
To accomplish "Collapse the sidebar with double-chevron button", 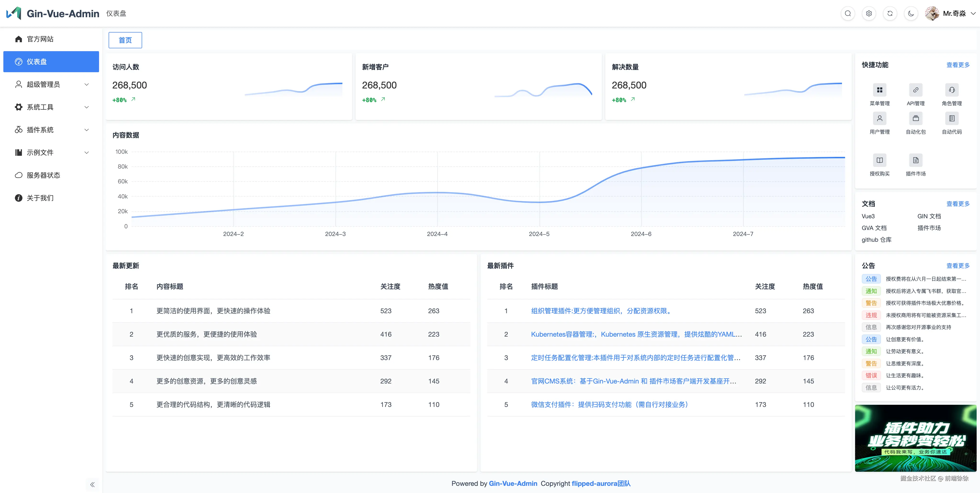I will tap(92, 484).
